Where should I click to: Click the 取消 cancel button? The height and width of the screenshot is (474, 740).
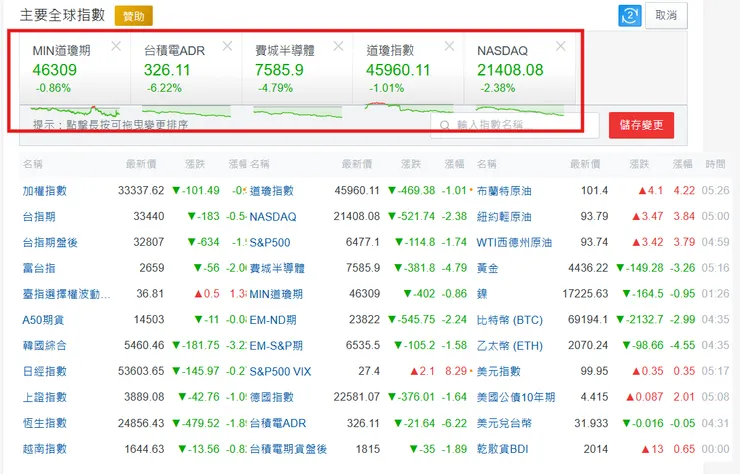(x=666, y=16)
